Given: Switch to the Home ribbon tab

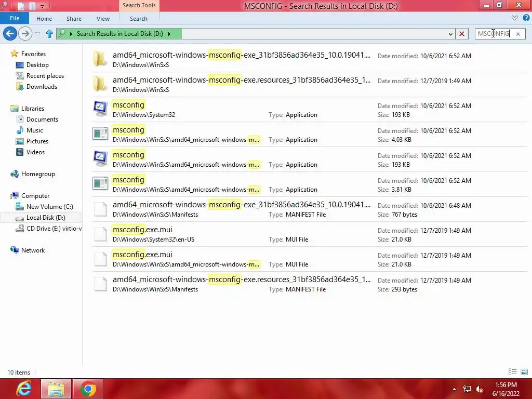Looking at the screenshot, I should point(44,19).
